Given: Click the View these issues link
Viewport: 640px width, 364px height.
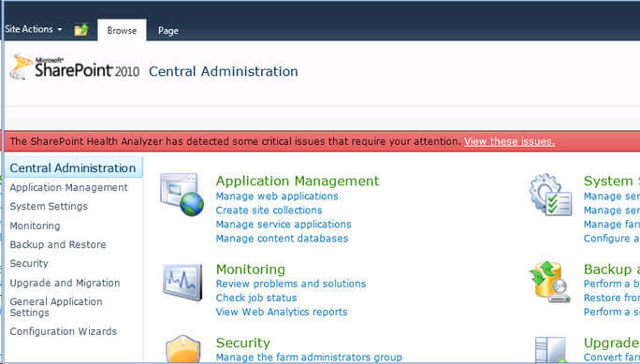Looking at the screenshot, I should tap(509, 141).
